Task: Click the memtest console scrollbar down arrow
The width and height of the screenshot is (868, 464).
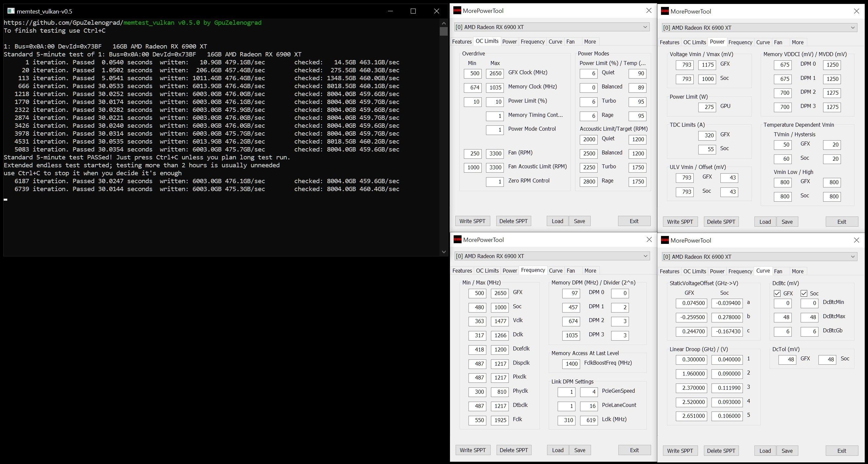Action: point(443,251)
